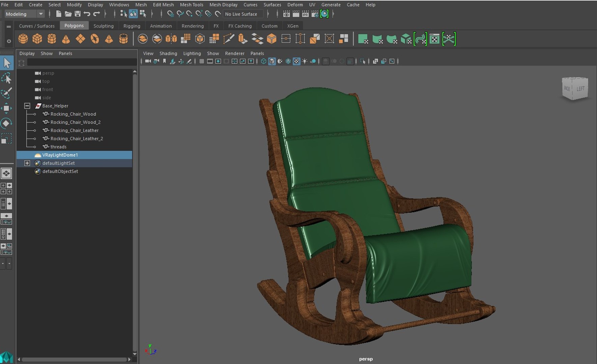Open the shelf options menu
The width and height of the screenshot is (597, 364).
[x=8, y=27]
